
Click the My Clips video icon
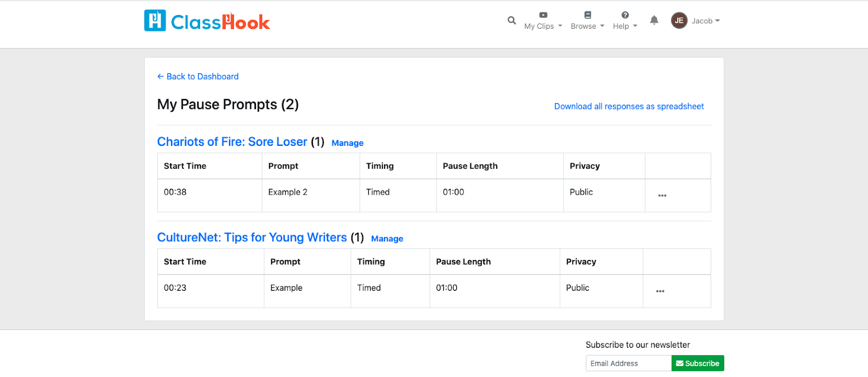[543, 15]
